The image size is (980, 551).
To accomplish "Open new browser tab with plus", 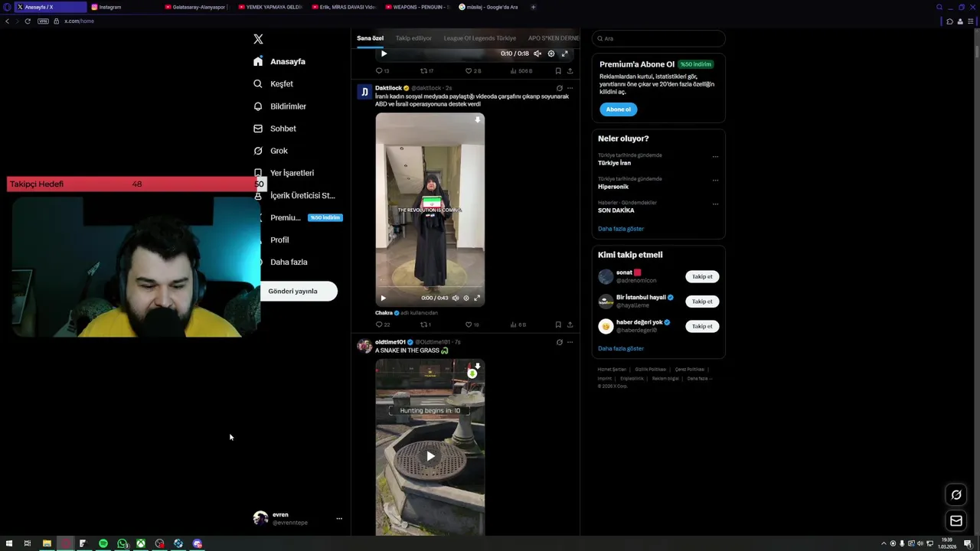I will pos(533,7).
